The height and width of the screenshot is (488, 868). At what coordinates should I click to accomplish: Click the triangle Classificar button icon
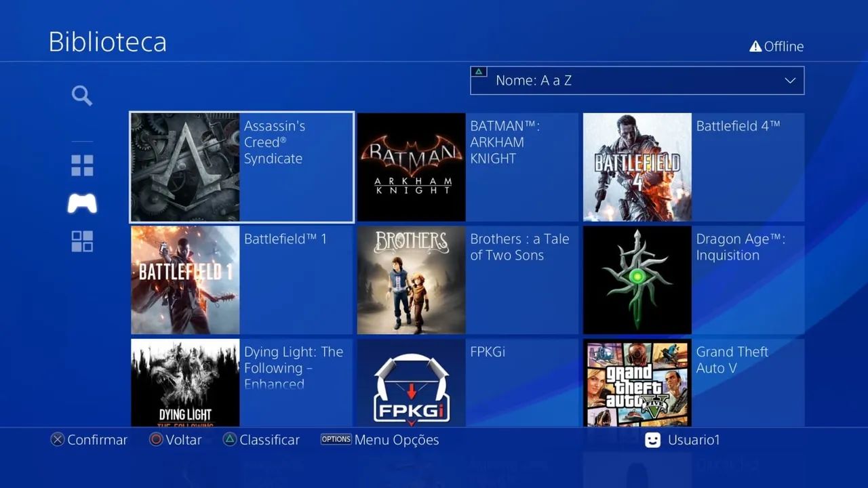coord(230,440)
